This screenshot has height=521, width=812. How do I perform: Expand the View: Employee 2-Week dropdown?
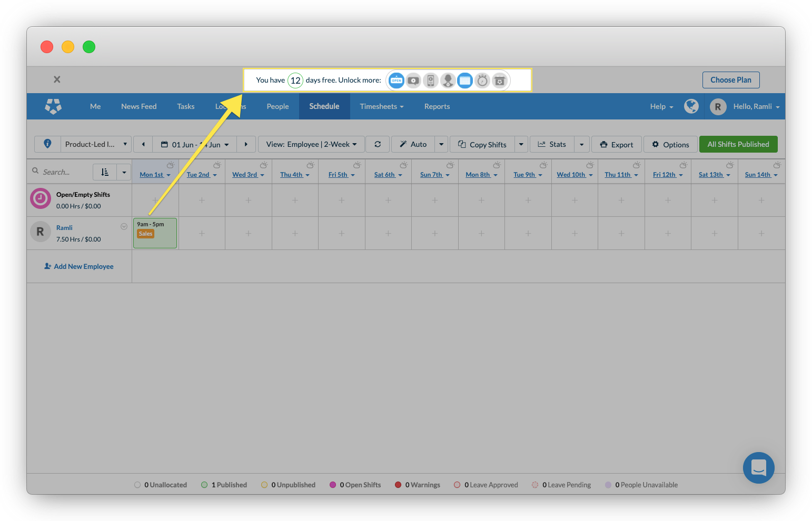tap(311, 144)
